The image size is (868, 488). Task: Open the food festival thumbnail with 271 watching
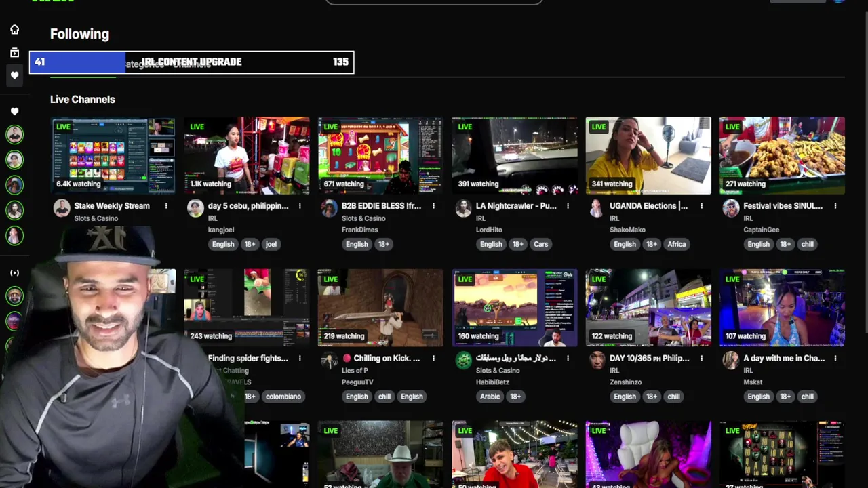point(782,155)
